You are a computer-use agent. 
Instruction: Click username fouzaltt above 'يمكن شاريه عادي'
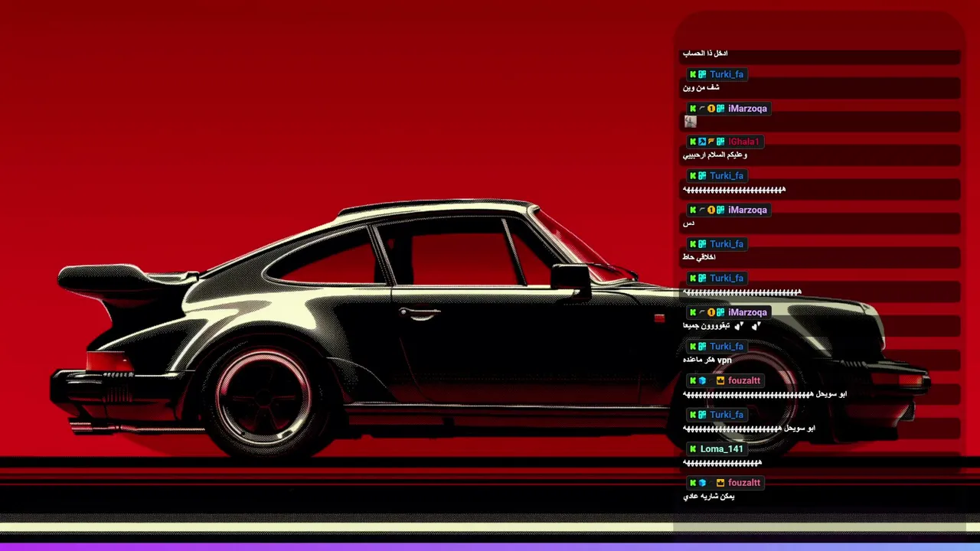tap(744, 483)
